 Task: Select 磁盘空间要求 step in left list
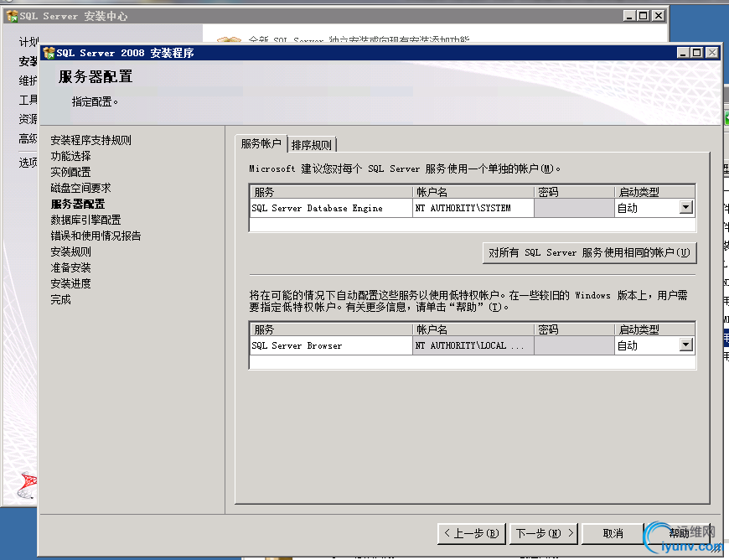81,188
